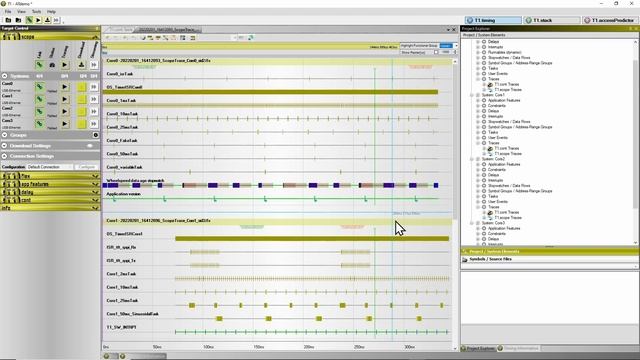Click the Groups section round settings icon
Viewport: 640px width, 360px height.
coord(96,135)
